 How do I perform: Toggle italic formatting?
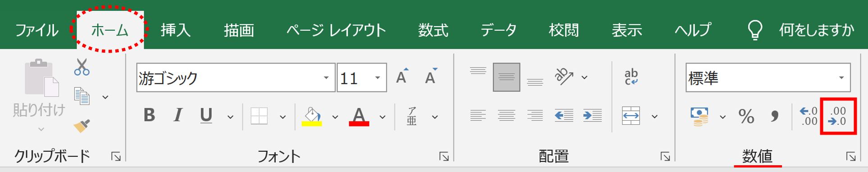178,116
